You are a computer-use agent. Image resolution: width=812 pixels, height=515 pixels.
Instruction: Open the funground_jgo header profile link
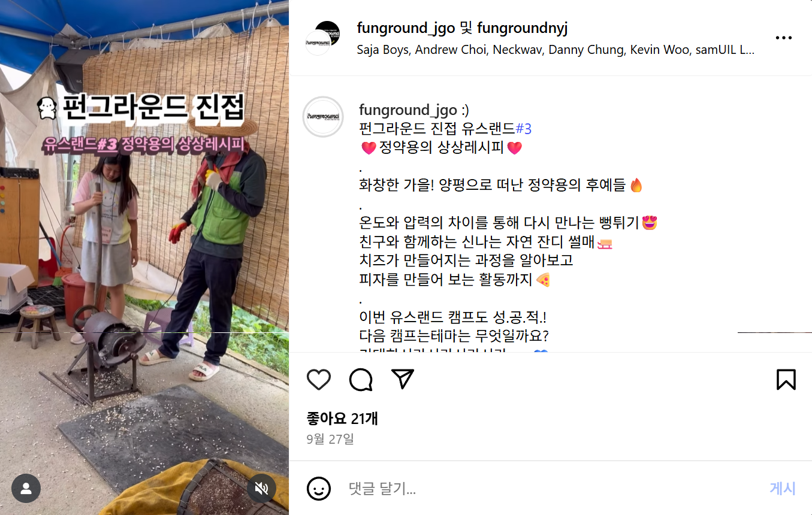point(406,28)
